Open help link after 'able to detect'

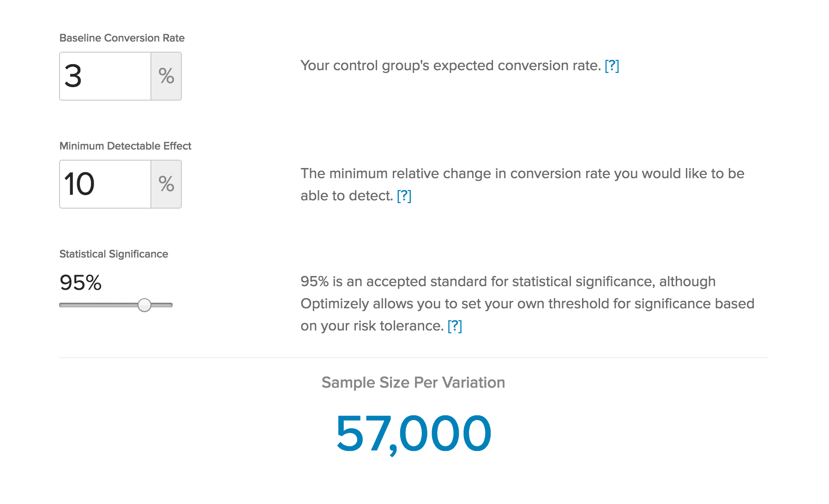tap(404, 196)
